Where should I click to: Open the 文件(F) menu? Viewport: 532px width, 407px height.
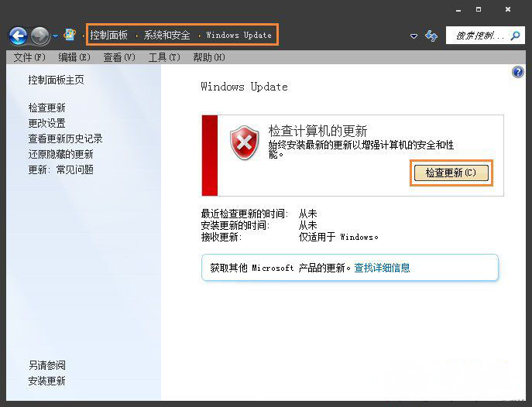click(x=29, y=57)
